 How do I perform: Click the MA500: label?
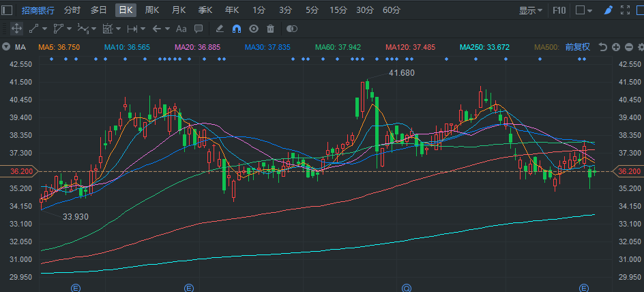(546, 47)
